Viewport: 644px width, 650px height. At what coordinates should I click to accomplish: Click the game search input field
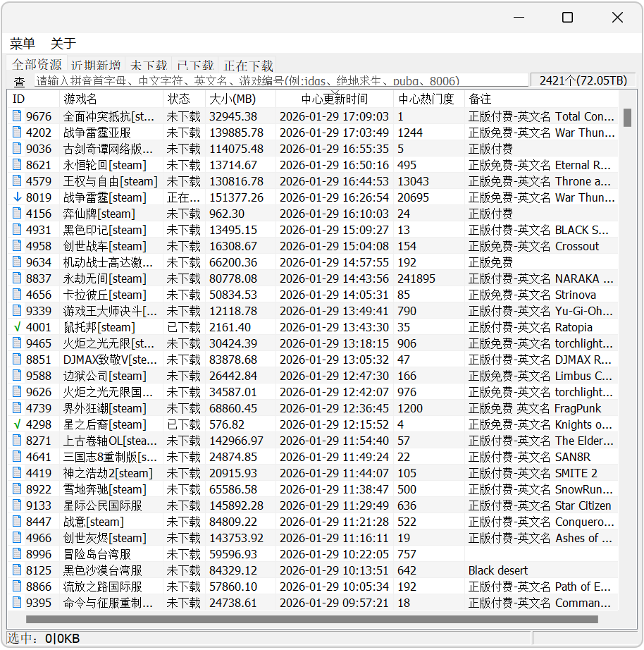click(281, 80)
